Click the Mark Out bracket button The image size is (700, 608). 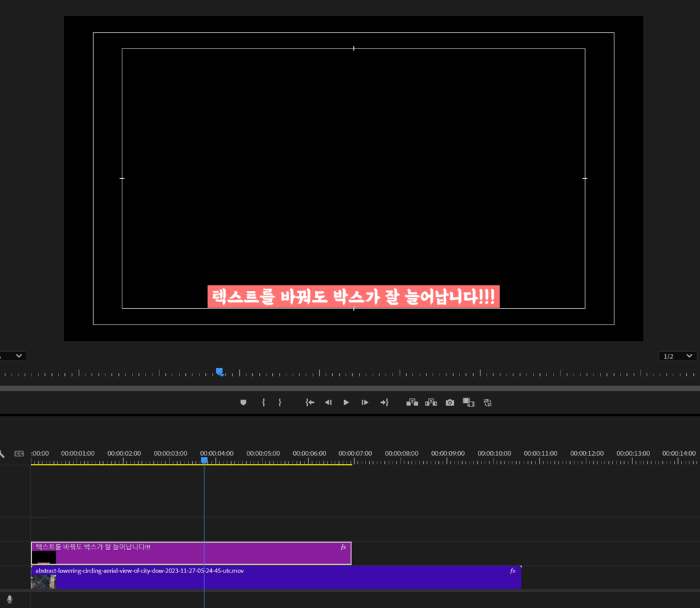(x=280, y=402)
